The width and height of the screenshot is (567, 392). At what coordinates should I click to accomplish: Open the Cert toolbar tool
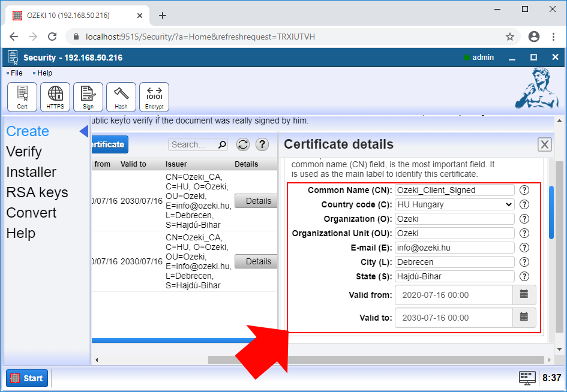pos(22,97)
